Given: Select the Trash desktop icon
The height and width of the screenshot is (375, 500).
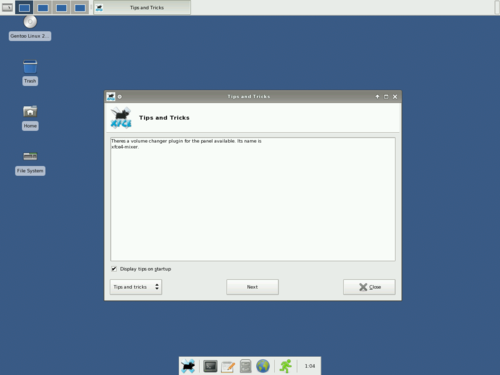Looking at the screenshot, I should (x=30, y=67).
